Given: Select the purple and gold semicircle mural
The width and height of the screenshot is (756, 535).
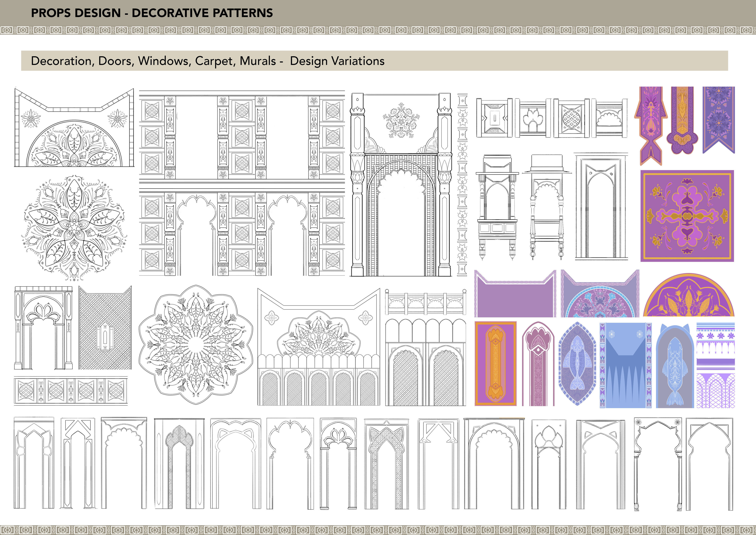Looking at the screenshot, I should pos(688,295).
